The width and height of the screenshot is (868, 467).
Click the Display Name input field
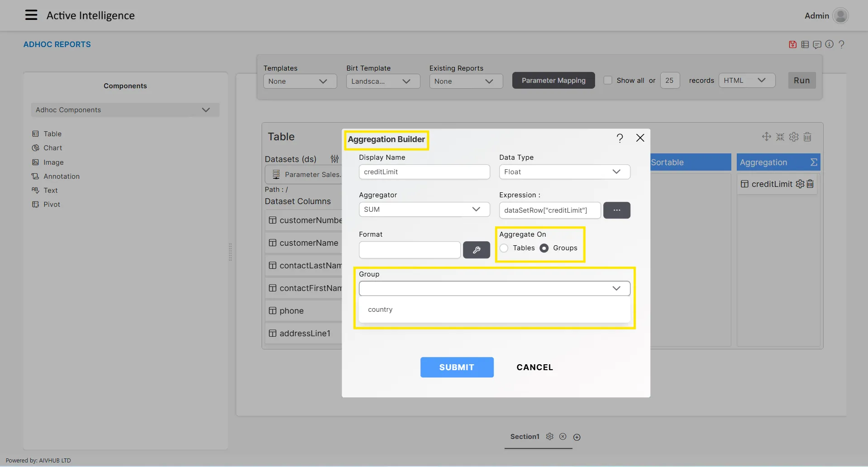[424, 172]
